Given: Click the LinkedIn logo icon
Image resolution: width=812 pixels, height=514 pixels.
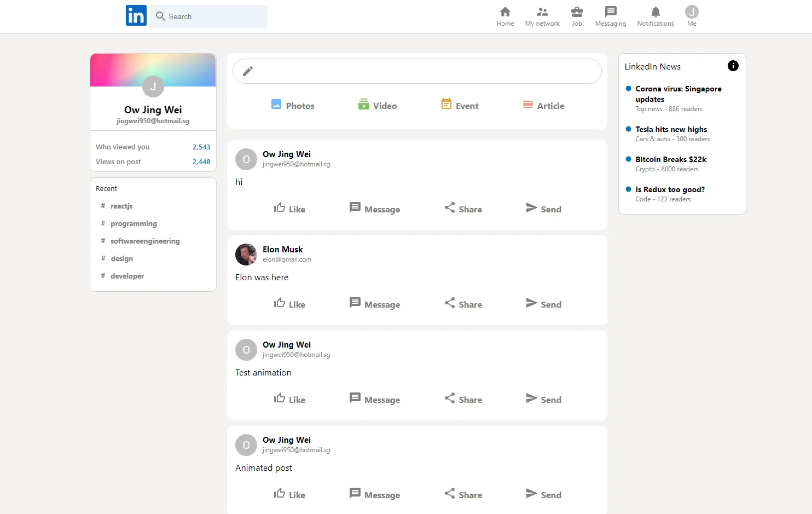Looking at the screenshot, I should coord(136,16).
